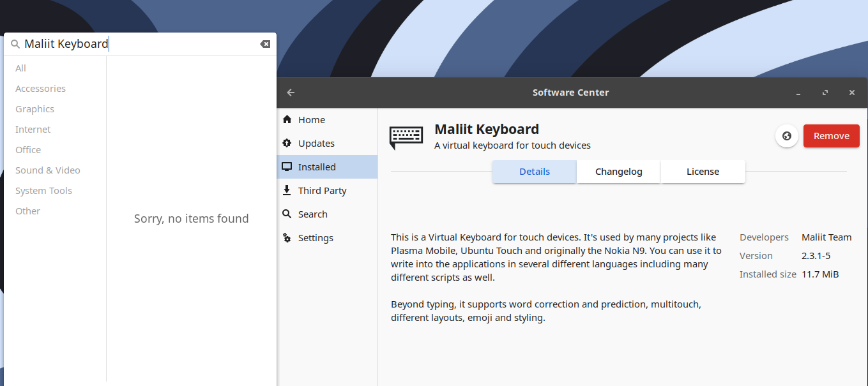
Task: Click the search field containing Maliit Keyboard
Action: 140,44
